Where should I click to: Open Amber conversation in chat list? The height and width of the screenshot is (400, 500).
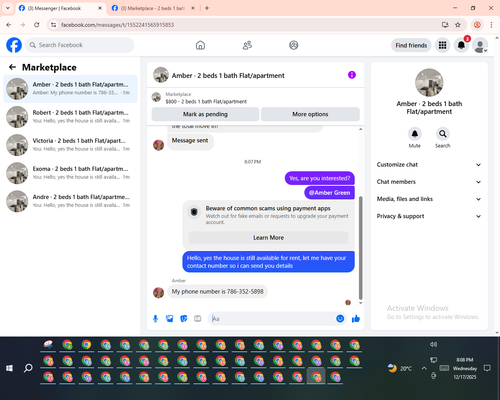(70, 89)
